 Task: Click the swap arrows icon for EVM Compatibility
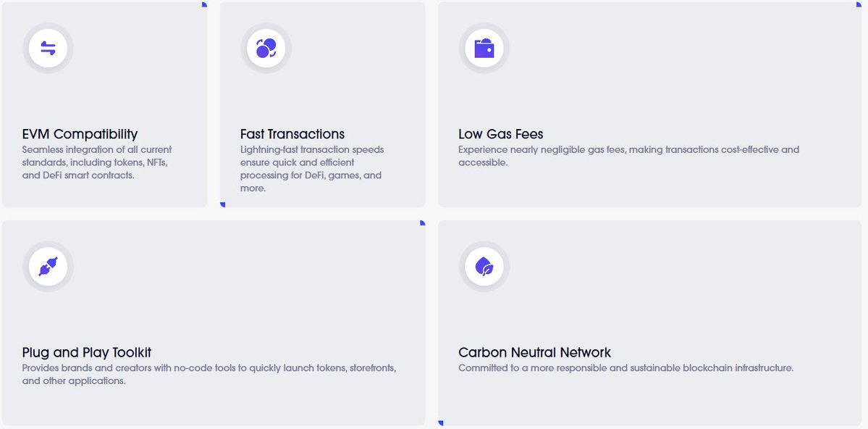[x=49, y=49]
